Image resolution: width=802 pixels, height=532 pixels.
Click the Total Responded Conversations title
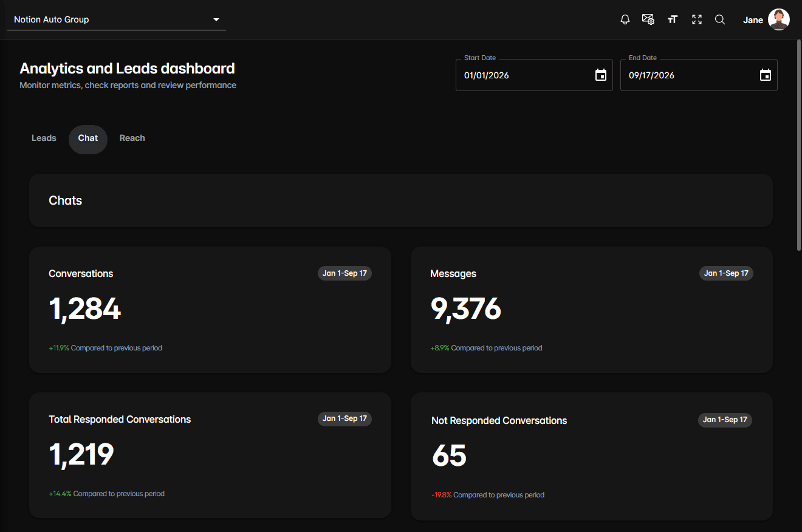click(x=120, y=419)
